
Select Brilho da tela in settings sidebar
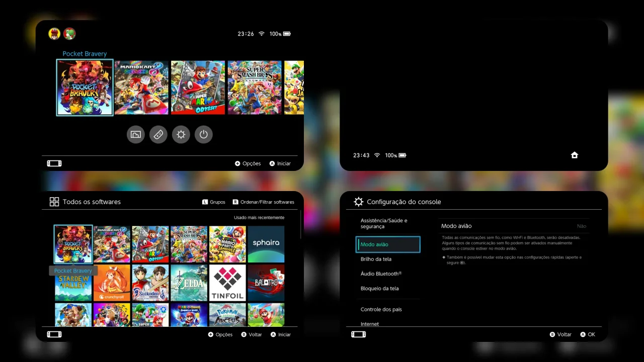point(376,259)
